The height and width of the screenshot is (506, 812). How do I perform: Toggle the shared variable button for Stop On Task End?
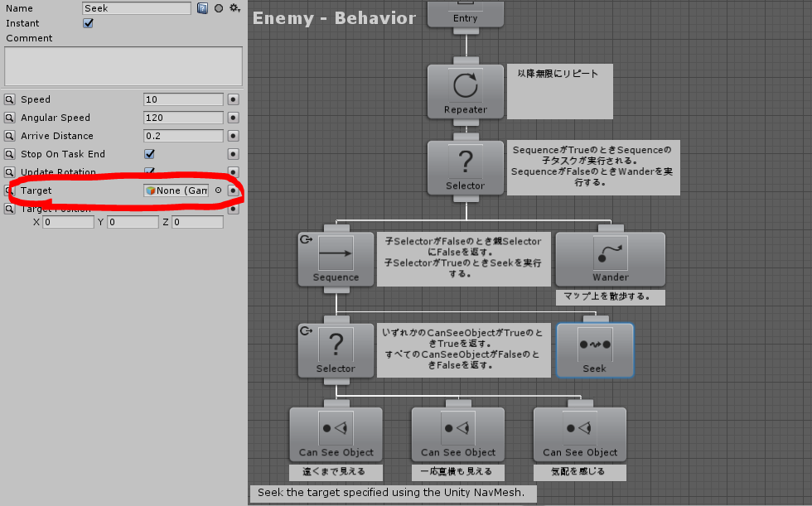click(233, 154)
